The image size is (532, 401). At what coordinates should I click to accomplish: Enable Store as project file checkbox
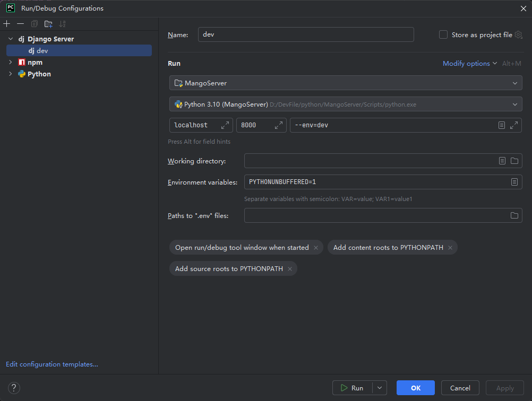coord(443,34)
